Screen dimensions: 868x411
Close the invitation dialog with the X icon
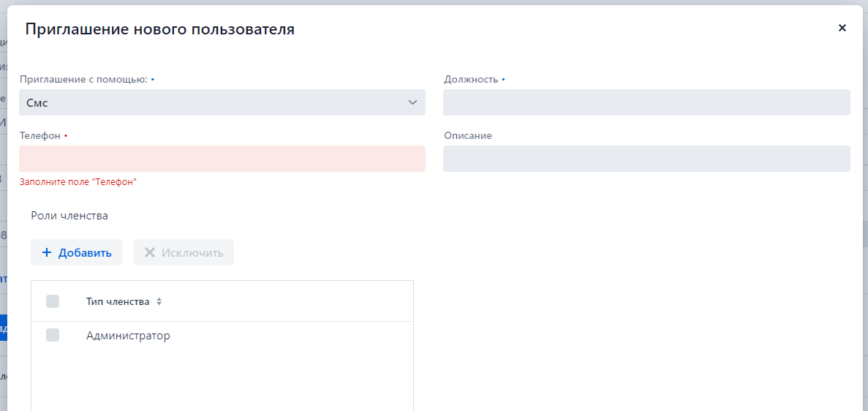(x=842, y=29)
